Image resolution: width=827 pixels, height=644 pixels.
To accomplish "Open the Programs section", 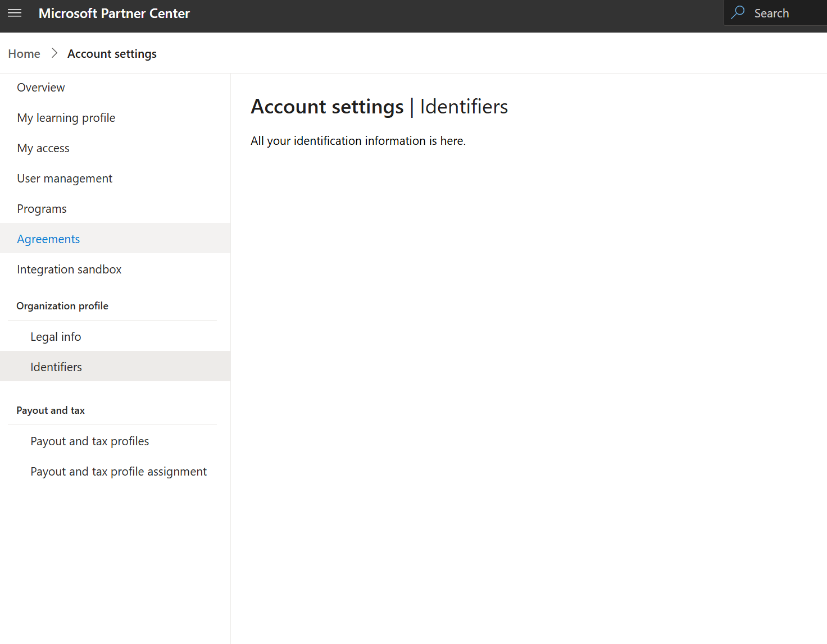I will pos(42,209).
